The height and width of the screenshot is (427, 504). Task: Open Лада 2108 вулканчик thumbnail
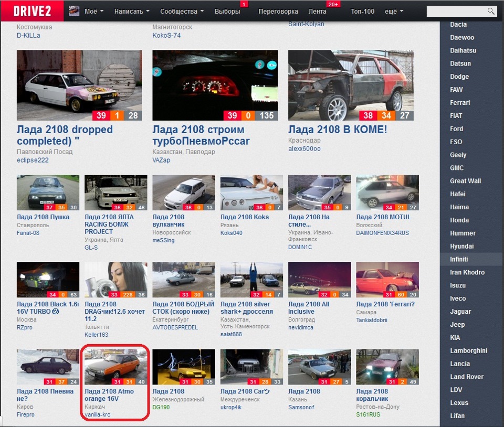click(184, 193)
